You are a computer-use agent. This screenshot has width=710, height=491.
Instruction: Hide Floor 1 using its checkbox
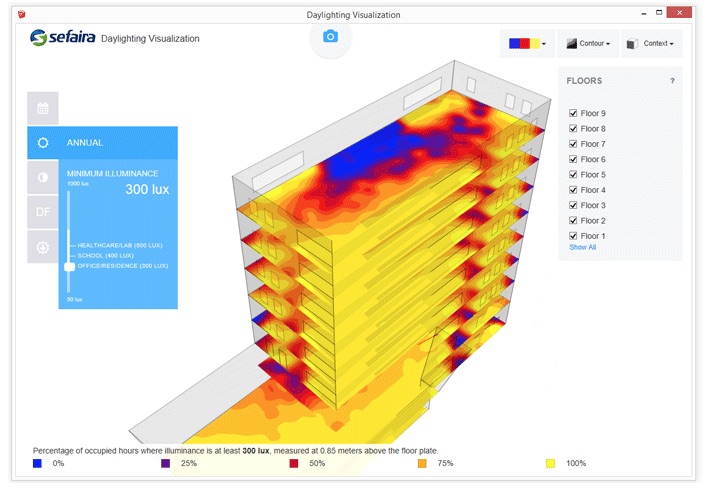[573, 236]
